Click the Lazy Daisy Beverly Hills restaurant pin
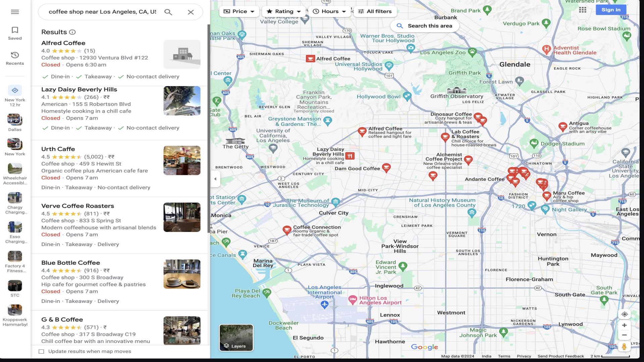This screenshot has width=644, height=362. pos(350,156)
